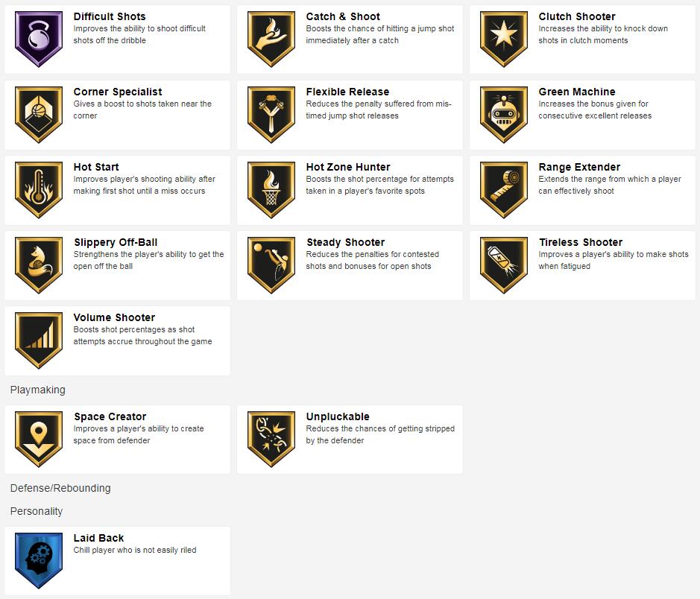The image size is (700, 599).
Task: Click the Space Creator location pin icon
Action: pos(39,440)
